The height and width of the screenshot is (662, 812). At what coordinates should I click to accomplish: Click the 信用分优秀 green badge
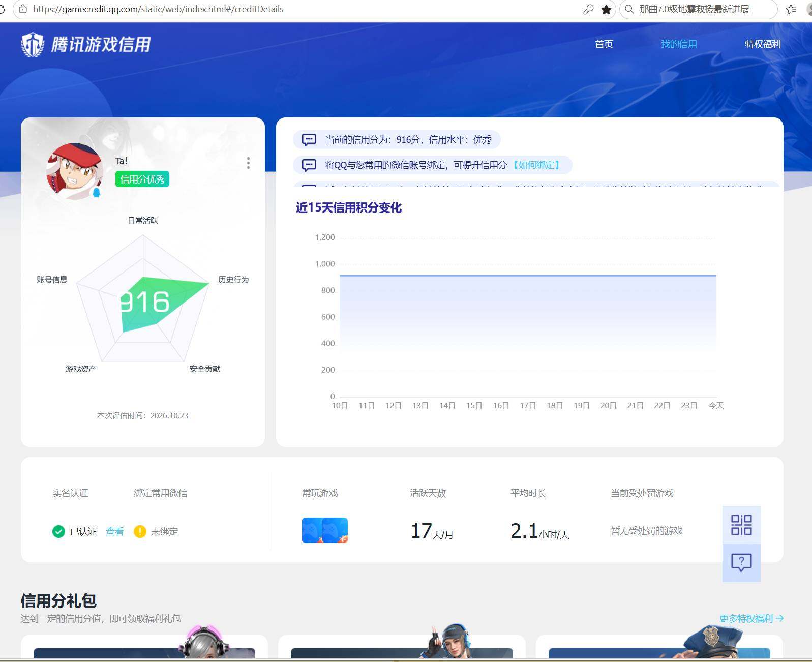tap(142, 179)
